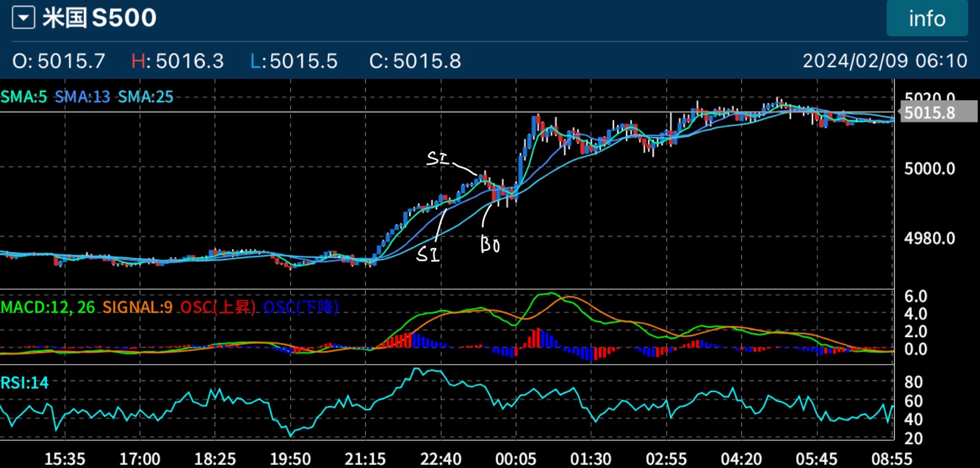Open the symbol dropdown arrow beside 米国S500

tap(24, 18)
